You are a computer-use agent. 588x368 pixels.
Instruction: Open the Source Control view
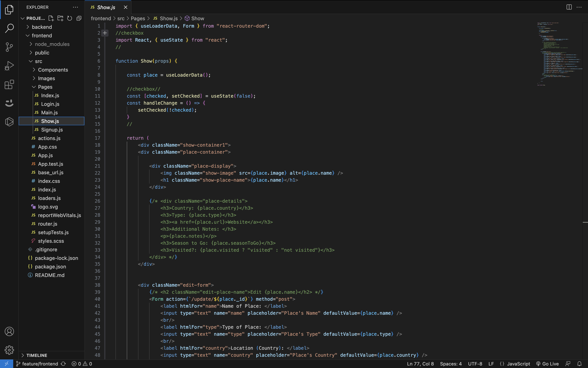(9, 47)
